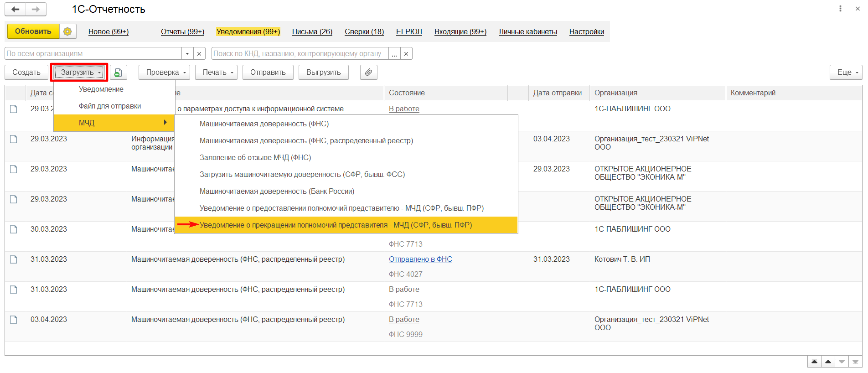Click the Выгрузить button
Screen dimensions: 868x373
[324, 73]
